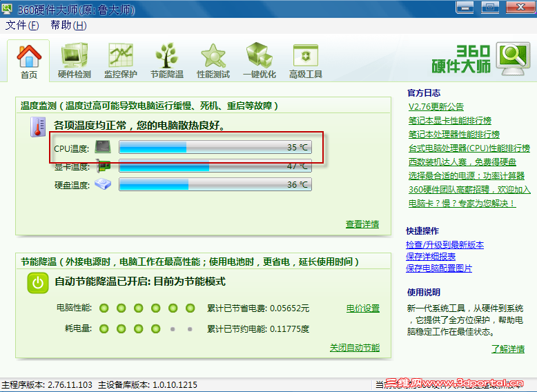Open 笔记本显卡性能排行榜 link

click(x=449, y=121)
